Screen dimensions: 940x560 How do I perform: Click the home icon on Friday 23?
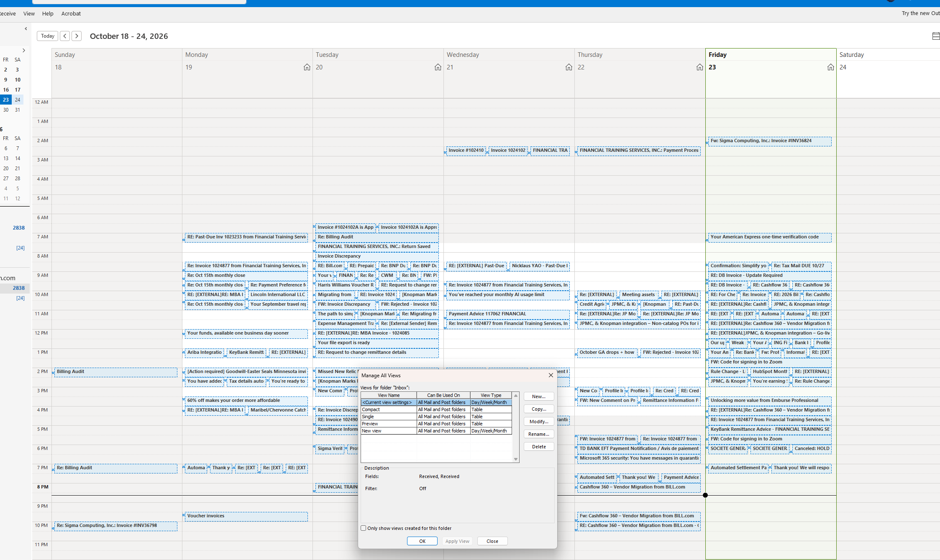click(831, 67)
